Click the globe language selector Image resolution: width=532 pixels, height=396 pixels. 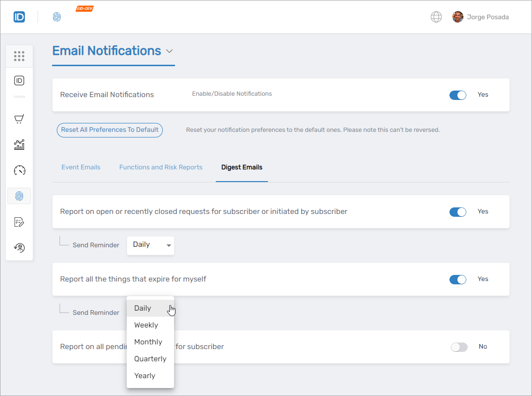436,16
